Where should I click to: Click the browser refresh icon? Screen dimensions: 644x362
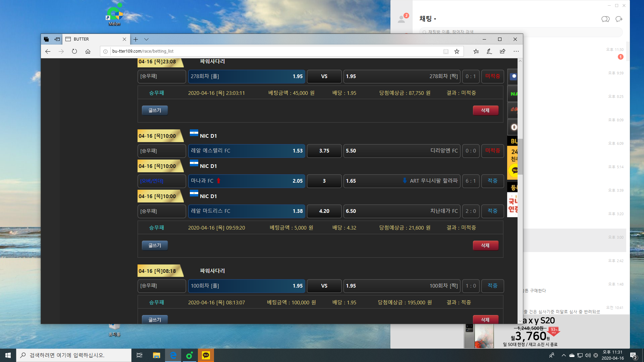point(74,51)
